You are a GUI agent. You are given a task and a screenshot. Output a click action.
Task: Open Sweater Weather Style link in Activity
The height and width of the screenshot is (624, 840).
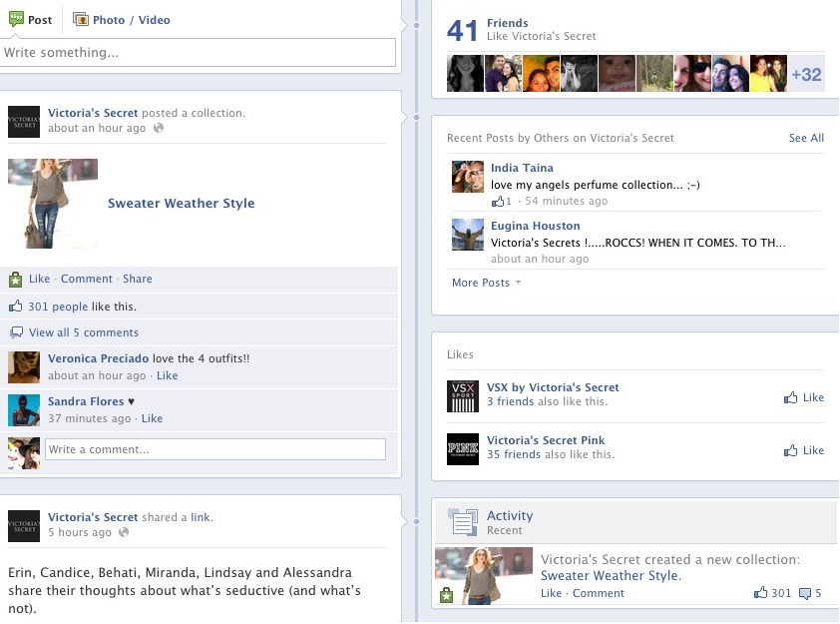coord(611,576)
